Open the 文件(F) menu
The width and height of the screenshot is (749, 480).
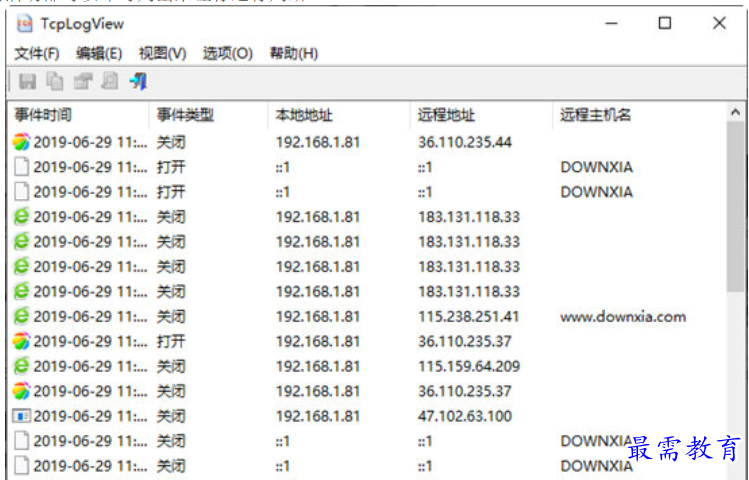[37, 53]
